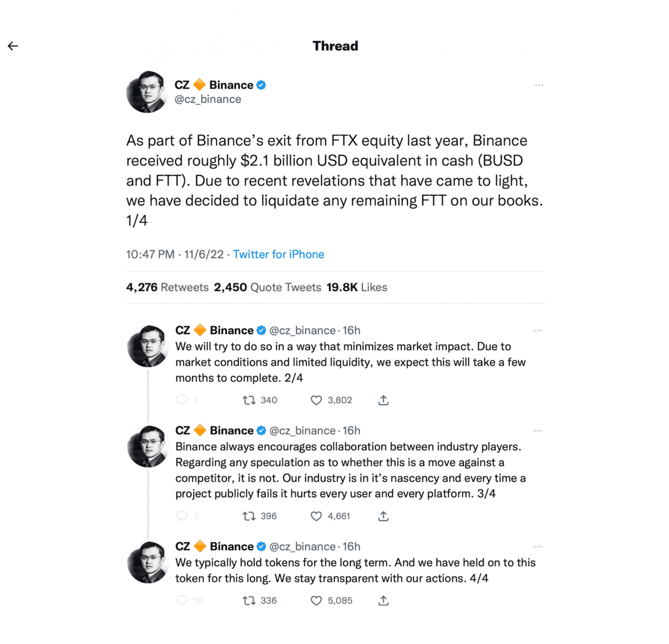The height and width of the screenshot is (644, 669).
Task: Share the tweet ending in 2/4
Action: [x=383, y=400]
